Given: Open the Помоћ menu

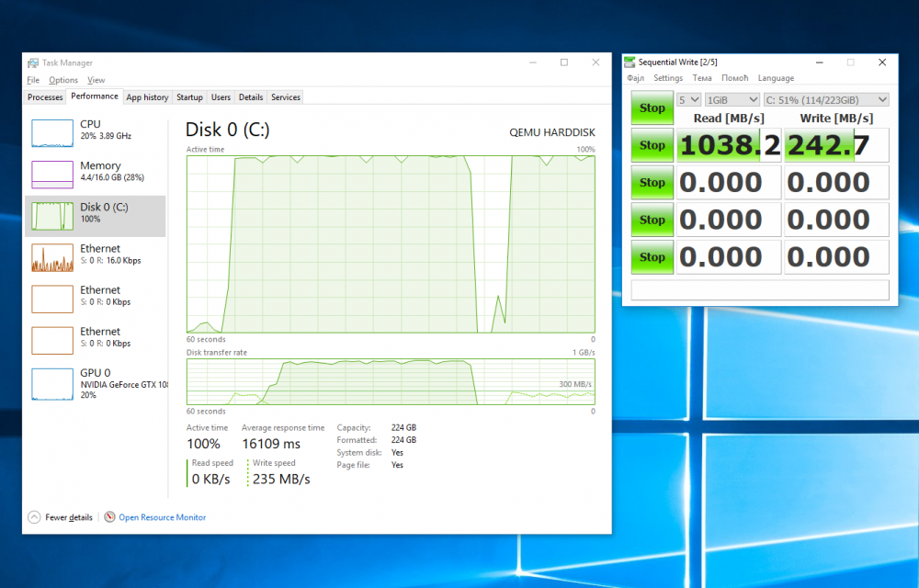Looking at the screenshot, I should coord(735,78).
